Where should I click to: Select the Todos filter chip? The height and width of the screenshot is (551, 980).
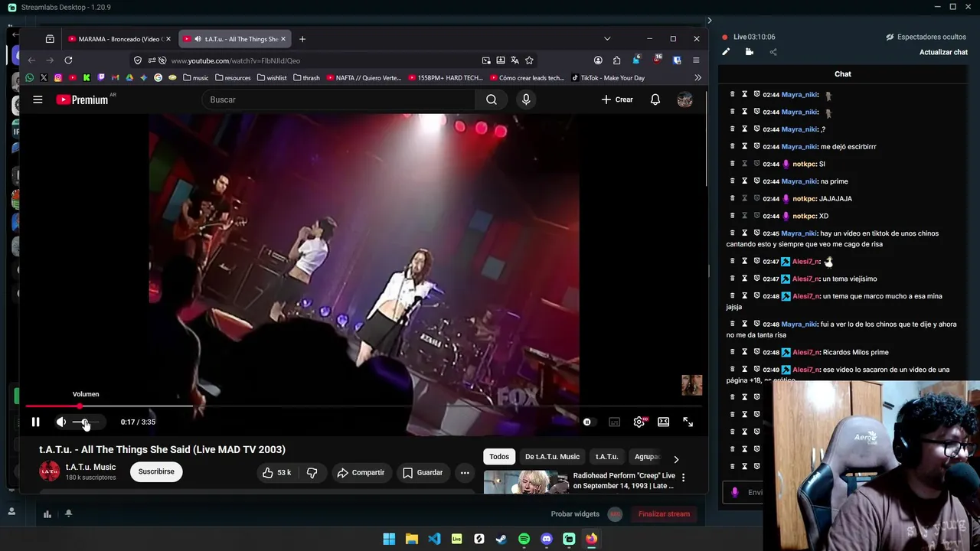[499, 457]
